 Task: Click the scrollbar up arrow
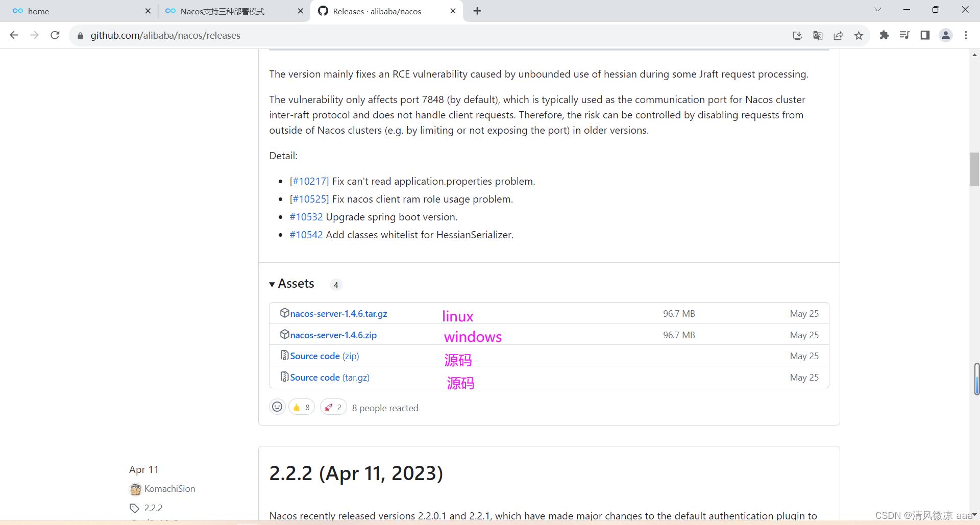(x=975, y=55)
